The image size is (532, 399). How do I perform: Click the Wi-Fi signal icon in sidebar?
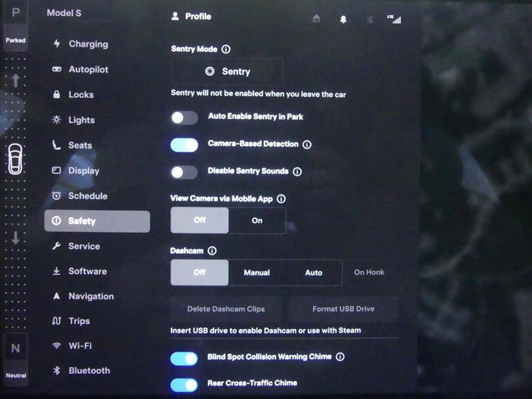click(x=57, y=346)
